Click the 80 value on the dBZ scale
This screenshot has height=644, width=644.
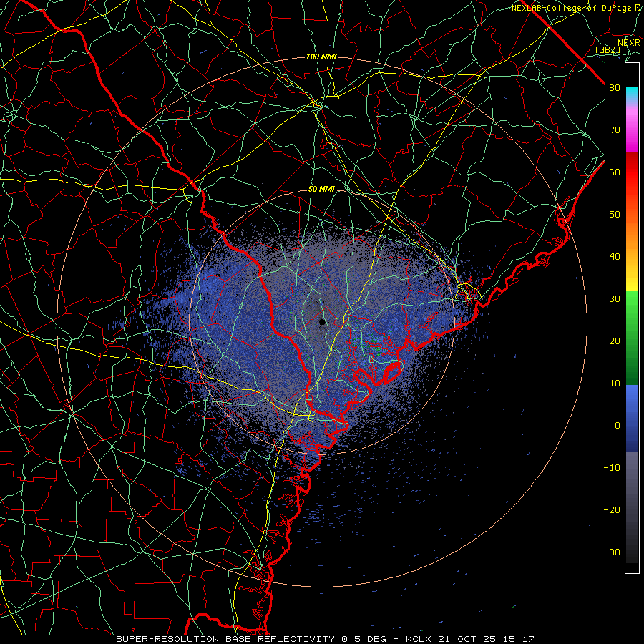(x=615, y=87)
